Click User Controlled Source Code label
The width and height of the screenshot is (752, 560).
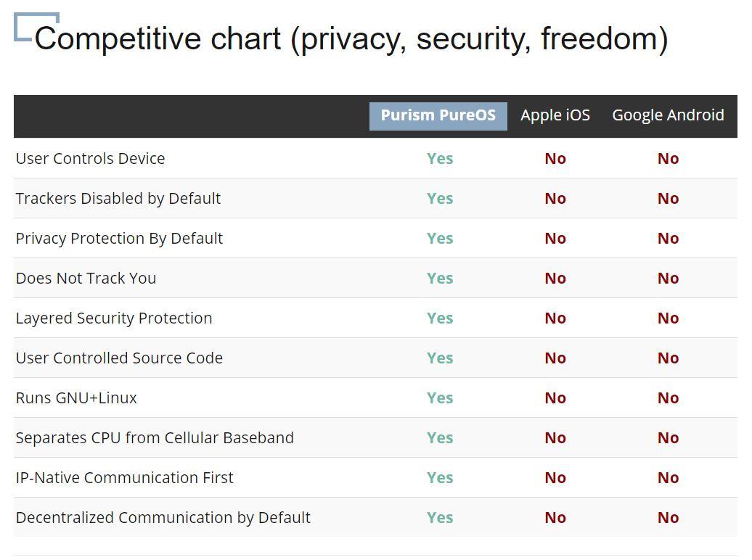[x=119, y=358]
